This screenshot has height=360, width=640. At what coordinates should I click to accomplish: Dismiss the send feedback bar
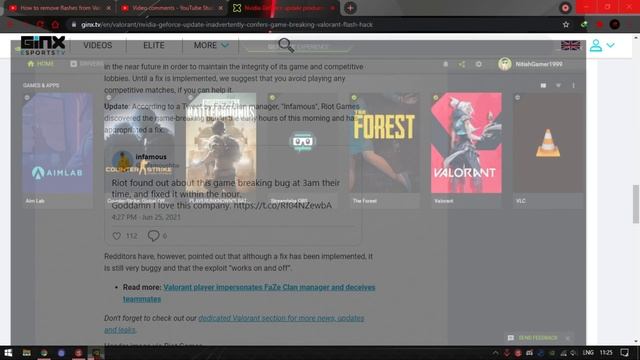(x=568, y=338)
